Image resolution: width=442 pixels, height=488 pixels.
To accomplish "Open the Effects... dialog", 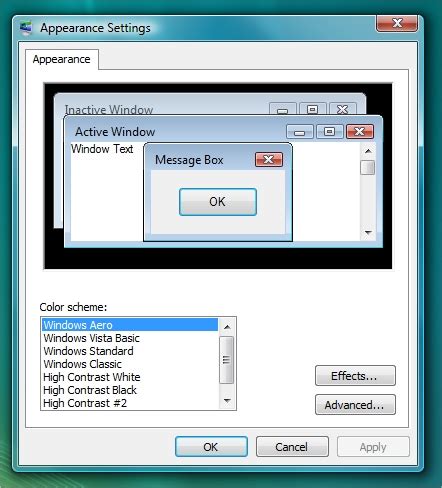I will (355, 376).
